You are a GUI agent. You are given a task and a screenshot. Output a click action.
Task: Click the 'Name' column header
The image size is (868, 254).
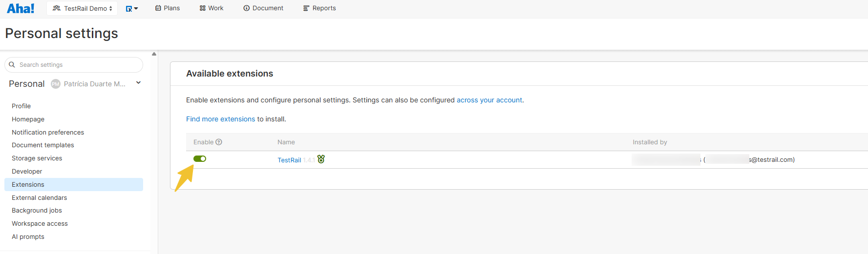coord(286,142)
